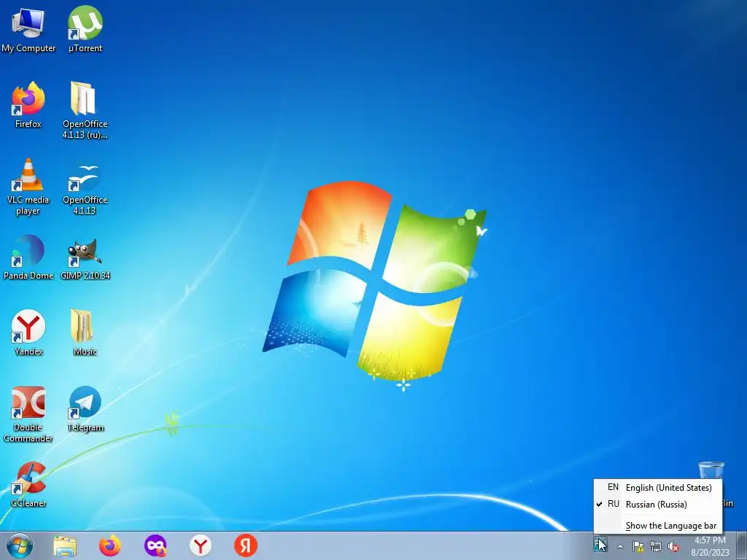Select the OpenOffice 4.1.13 (ru) folder
Screen dimensions: 747x560
click(x=85, y=109)
